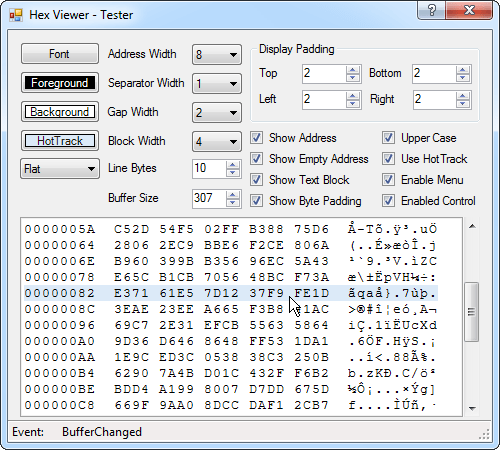Click hex block 3EAE in row 0000008C
This screenshot has height=450, width=500.
[132, 309]
